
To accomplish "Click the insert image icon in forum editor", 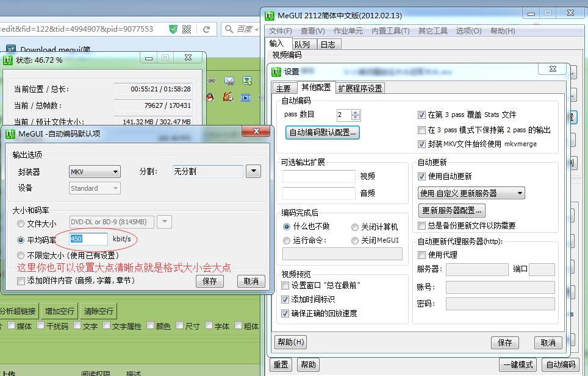I will tap(247, 80).
